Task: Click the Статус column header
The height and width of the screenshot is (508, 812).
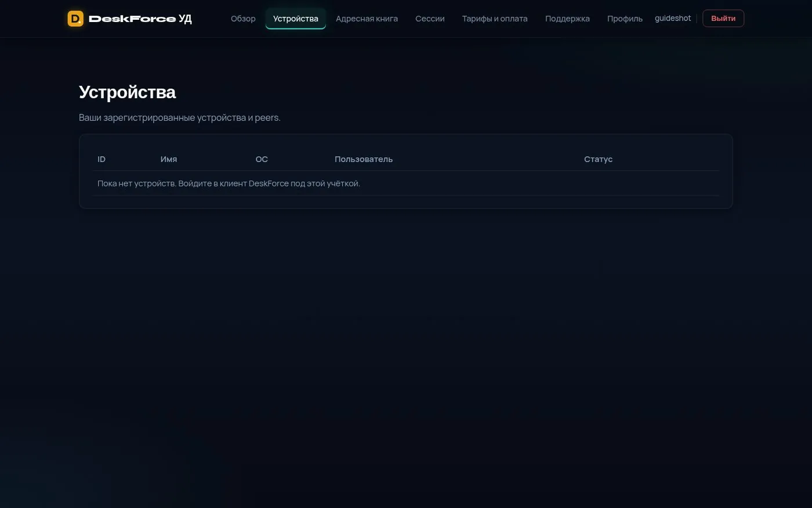Action: click(598, 159)
